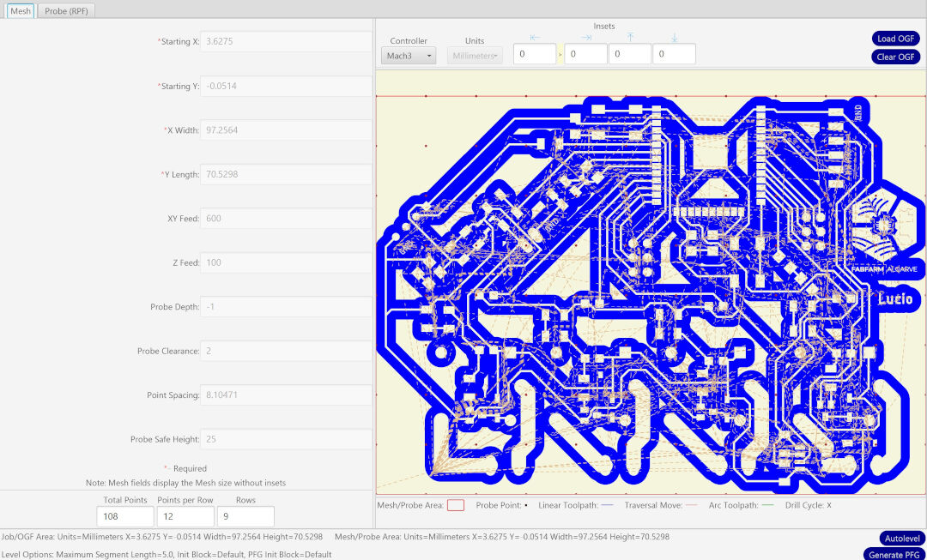Click the FABFARM ALGARVE logo on the preview

tap(884, 268)
